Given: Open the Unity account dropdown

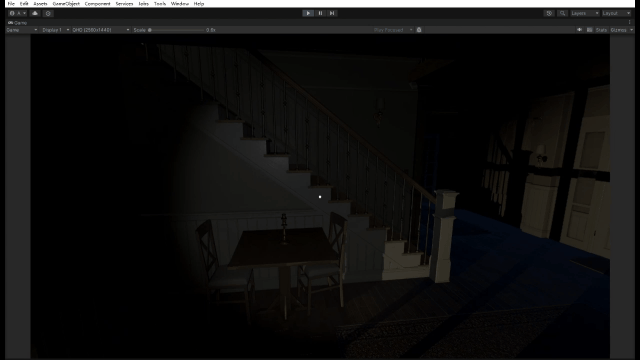Looking at the screenshot, I should point(18,13).
